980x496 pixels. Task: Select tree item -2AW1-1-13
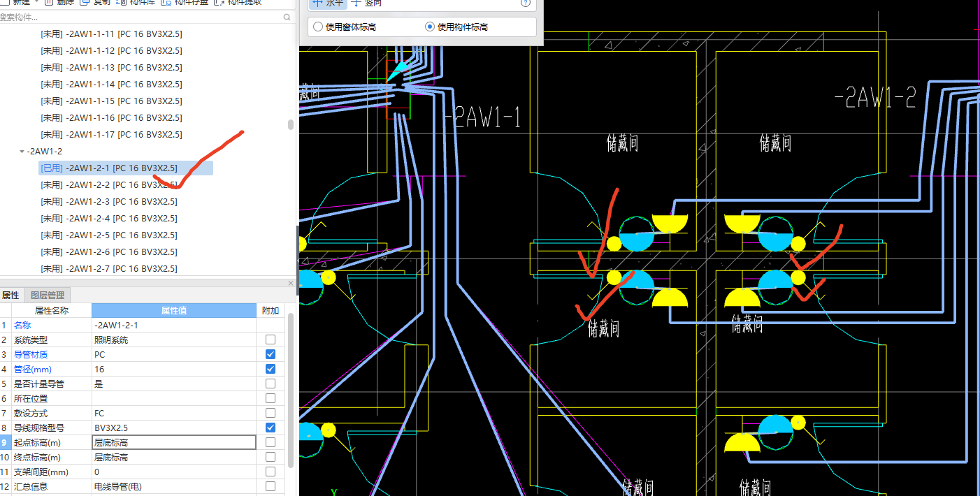[x=112, y=67]
